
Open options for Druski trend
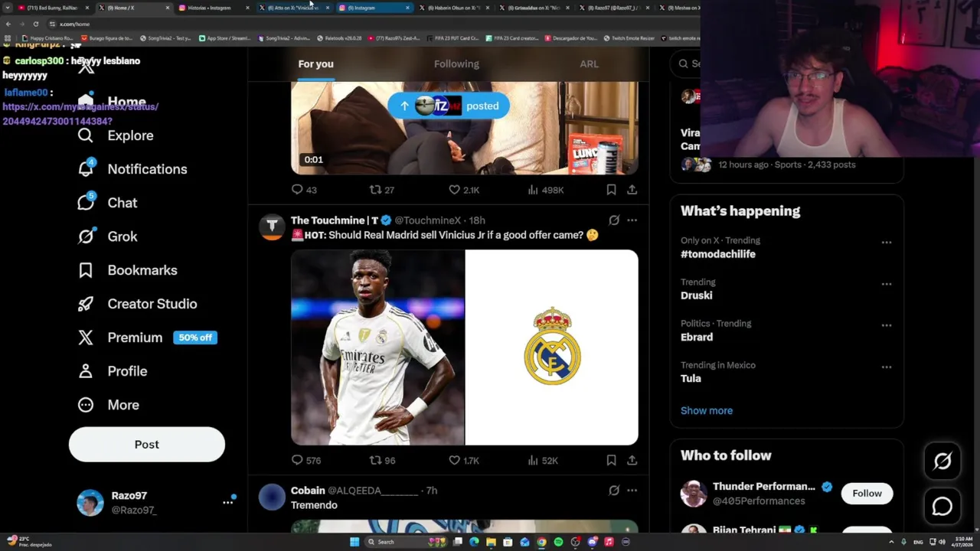click(887, 284)
